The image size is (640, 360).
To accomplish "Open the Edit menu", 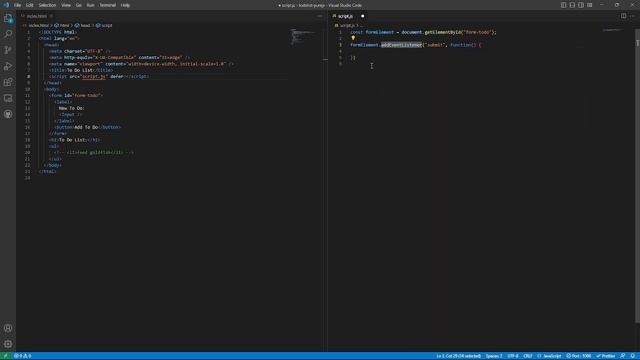I will tap(29, 5).
